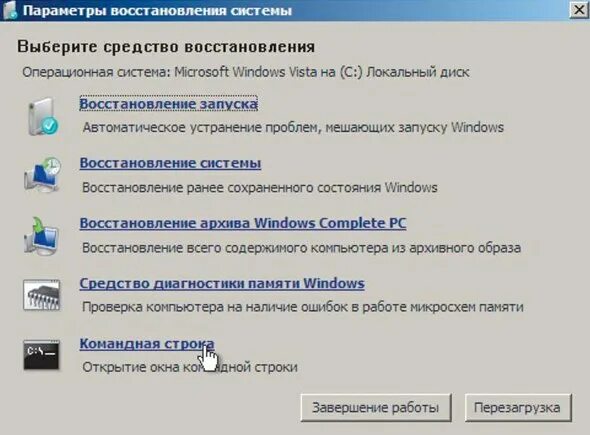Image resolution: width=590 pixels, height=435 pixels.
Task: Open the Командная строка link
Action: [x=147, y=343]
